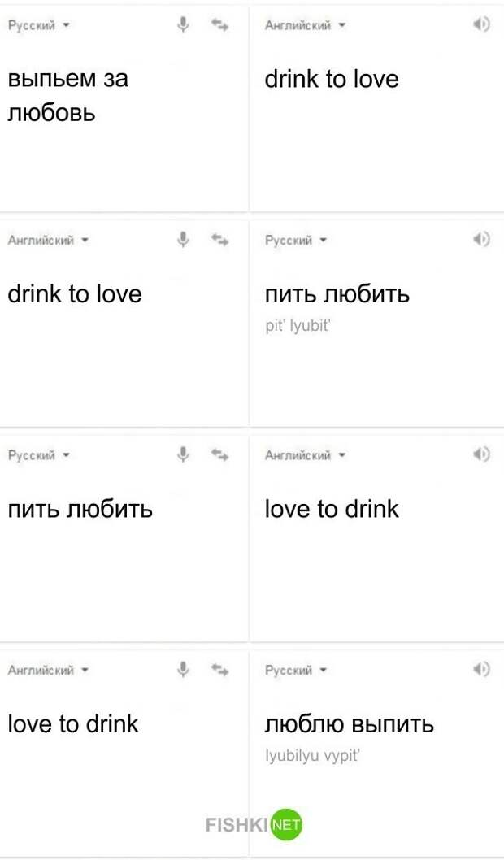Select translated text 'люблю выпить'

pyautogui.click(x=350, y=724)
